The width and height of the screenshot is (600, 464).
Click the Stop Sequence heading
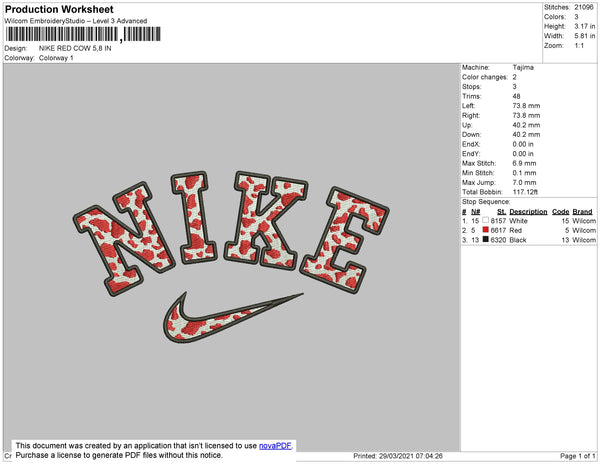coord(486,202)
